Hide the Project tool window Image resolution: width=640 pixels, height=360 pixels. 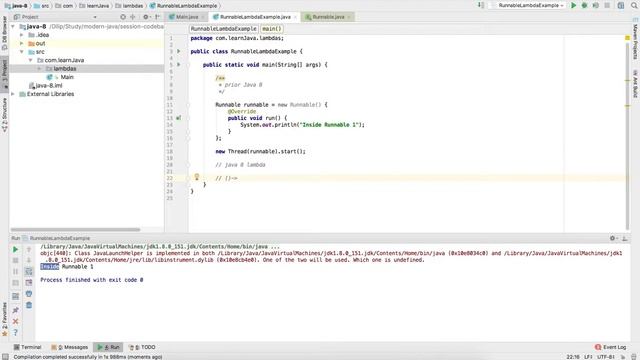point(158,17)
